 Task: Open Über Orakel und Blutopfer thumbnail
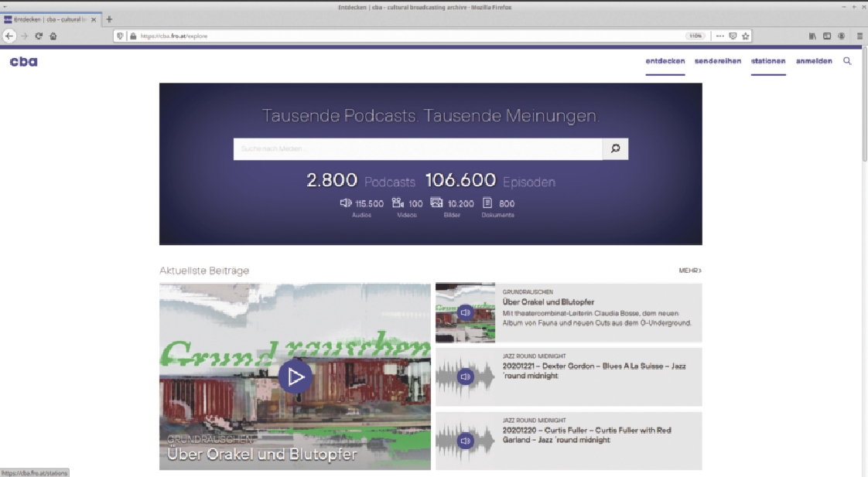465,312
